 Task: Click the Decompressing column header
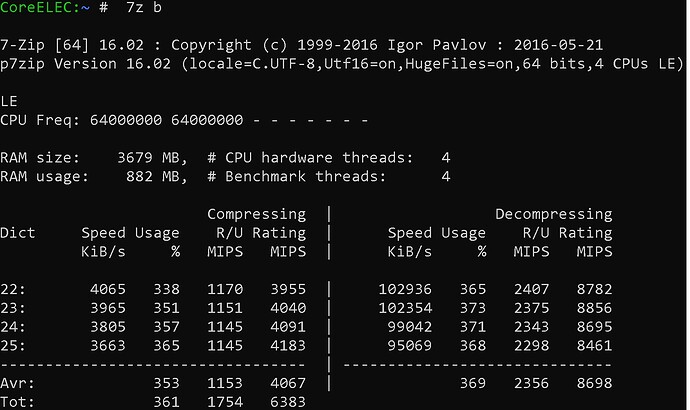[553, 214]
